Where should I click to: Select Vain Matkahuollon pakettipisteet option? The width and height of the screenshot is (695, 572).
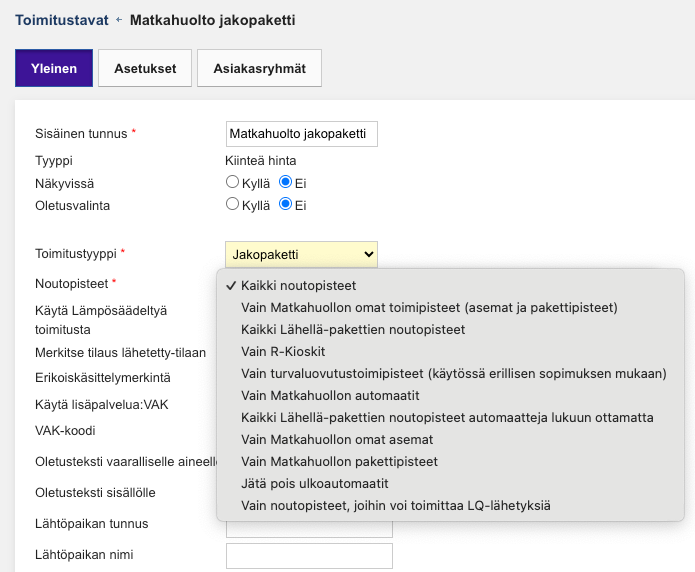click(450, 462)
